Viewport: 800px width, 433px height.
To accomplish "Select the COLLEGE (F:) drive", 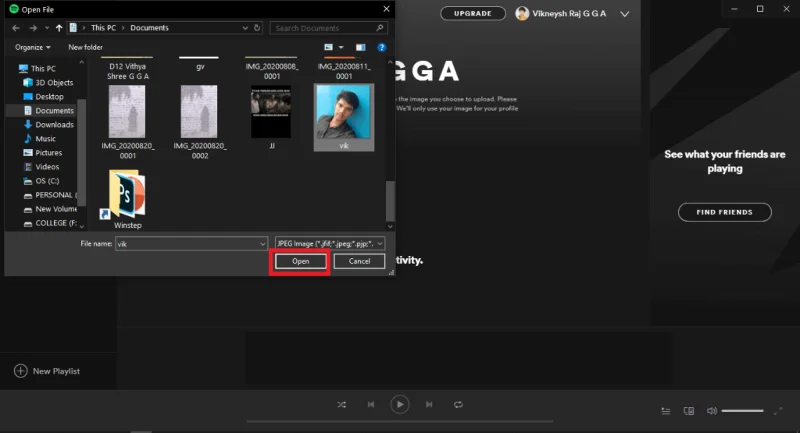I will [x=50, y=223].
